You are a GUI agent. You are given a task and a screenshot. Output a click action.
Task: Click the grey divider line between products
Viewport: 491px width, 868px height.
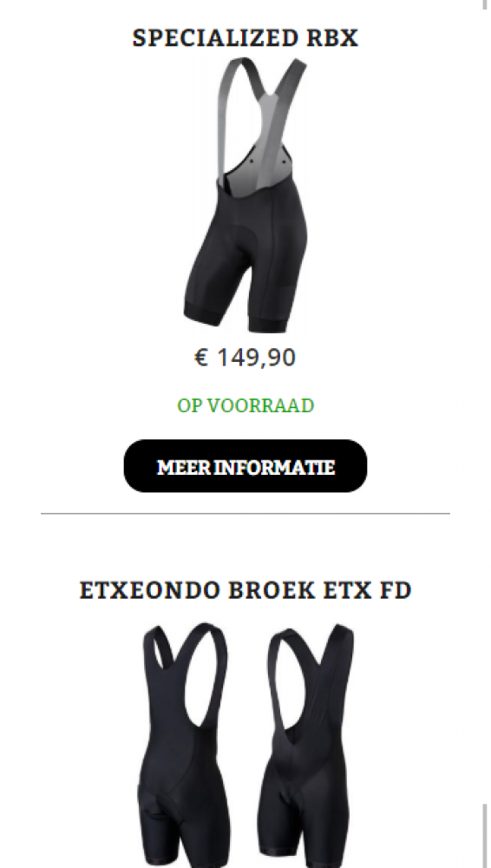pyautogui.click(x=245, y=514)
